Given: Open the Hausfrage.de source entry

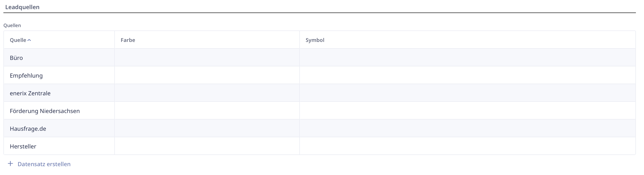Looking at the screenshot, I should point(28,129).
